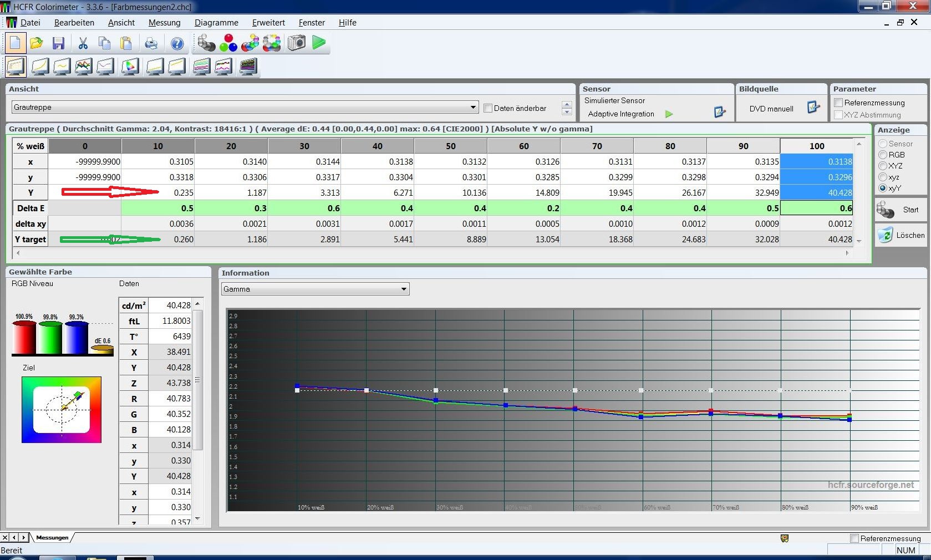Open the RGB levels graph icon
Viewport: 931px width, 560px height.
coord(83,67)
